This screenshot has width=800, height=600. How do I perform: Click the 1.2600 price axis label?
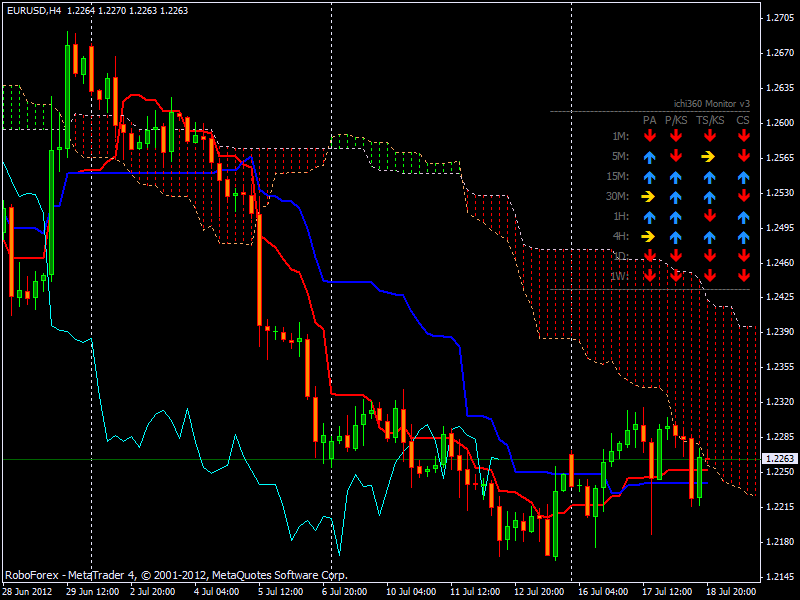[x=778, y=122]
